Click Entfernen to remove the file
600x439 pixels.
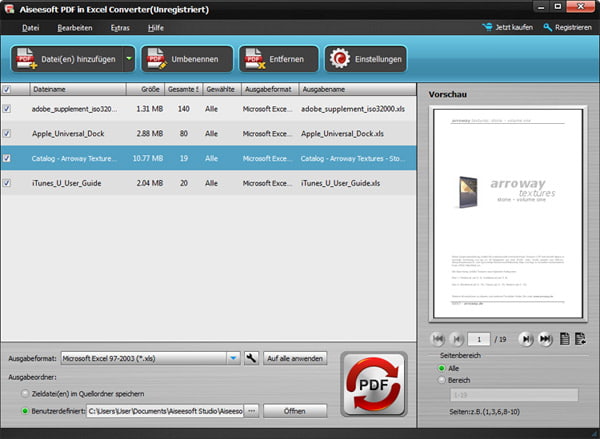(x=278, y=60)
